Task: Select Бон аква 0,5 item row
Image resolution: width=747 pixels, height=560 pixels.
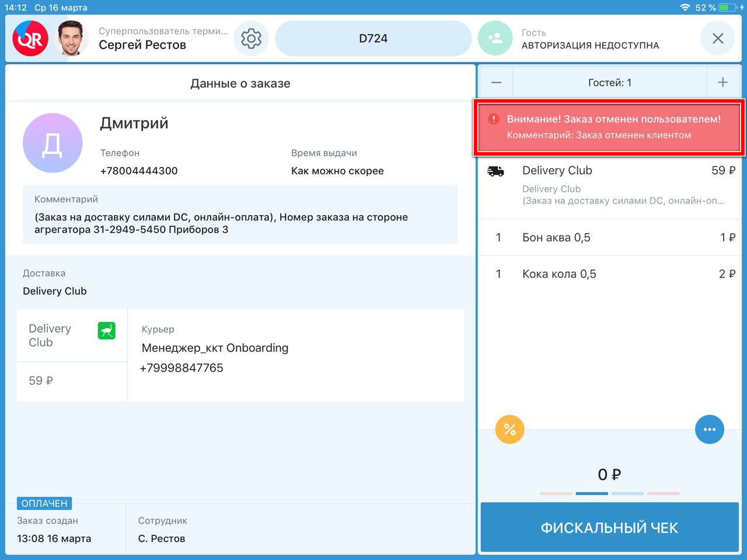Action: [x=610, y=237]
